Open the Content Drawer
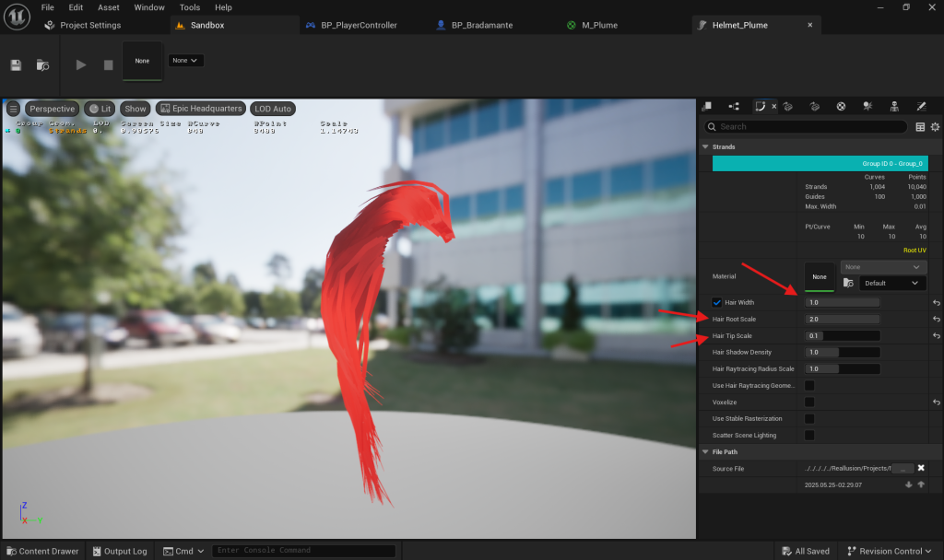This screenshot has width=944, height=560. pos(42,551)
